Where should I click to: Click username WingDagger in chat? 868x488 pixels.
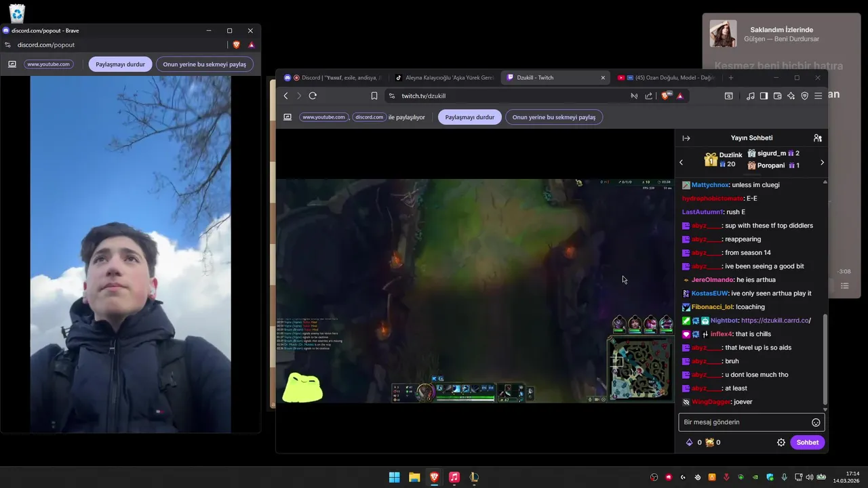(711, 402)
